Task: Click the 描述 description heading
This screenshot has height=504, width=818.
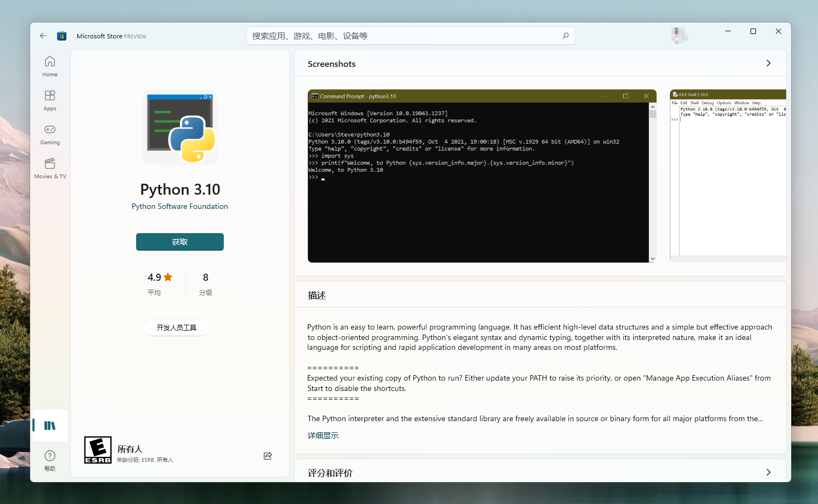Action: [317, 295]
